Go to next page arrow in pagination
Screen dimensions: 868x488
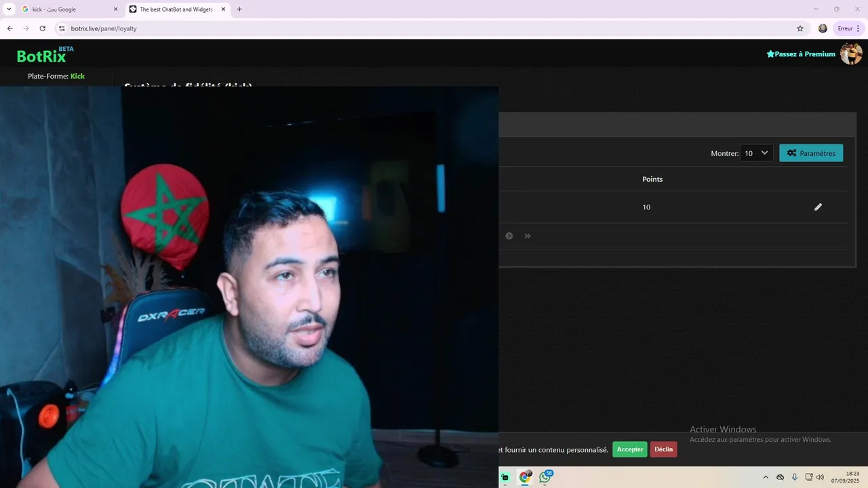(509, 236)
